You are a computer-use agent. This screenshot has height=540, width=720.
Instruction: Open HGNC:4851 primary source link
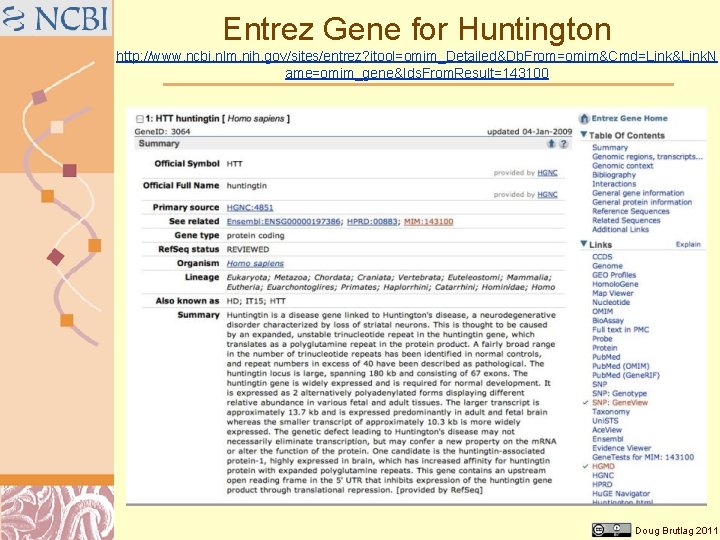pyautogui.click(x=250, y=208)
